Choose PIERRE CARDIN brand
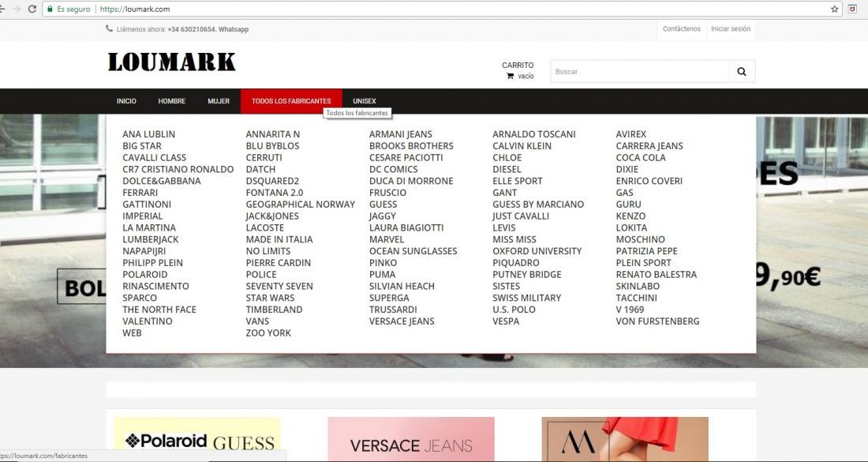The height and width of the screenshot is (462, 868). coord(279,262)
